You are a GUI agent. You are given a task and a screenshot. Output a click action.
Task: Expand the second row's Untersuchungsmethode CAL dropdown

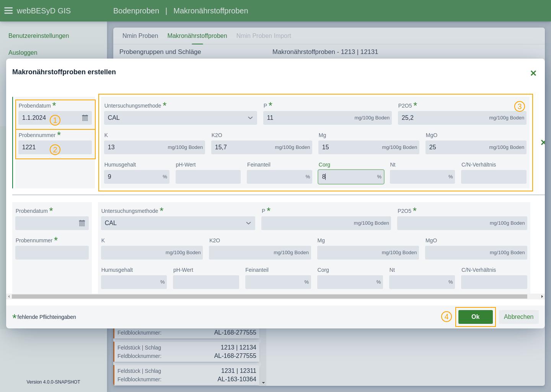tap(178, 223)
